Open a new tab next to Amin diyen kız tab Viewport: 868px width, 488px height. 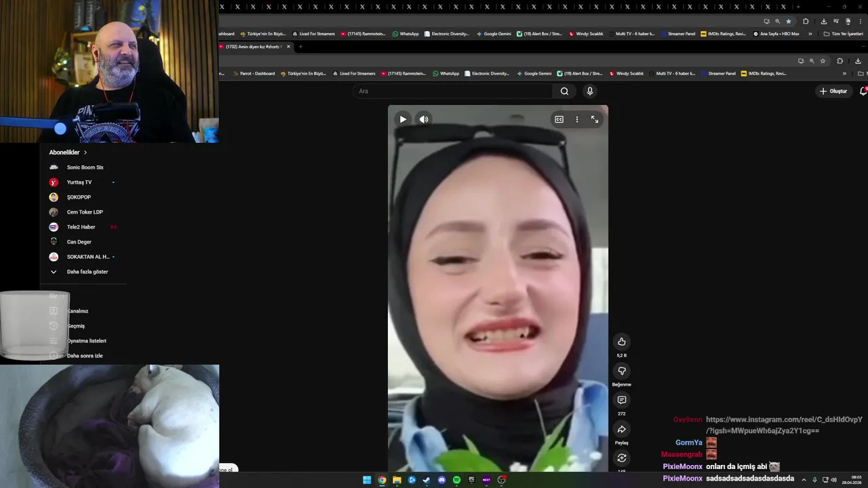point(300,47)
